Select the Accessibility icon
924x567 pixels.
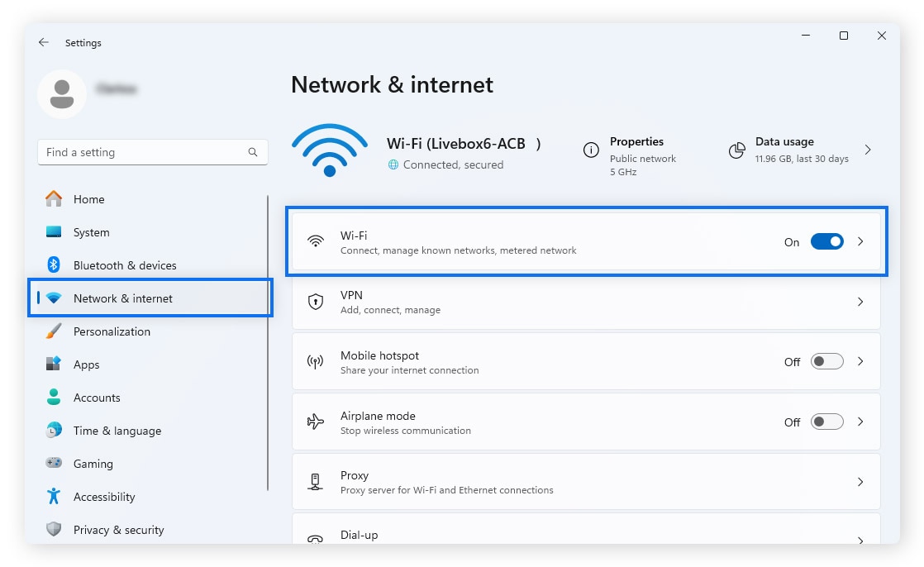[x=53, y=497]
